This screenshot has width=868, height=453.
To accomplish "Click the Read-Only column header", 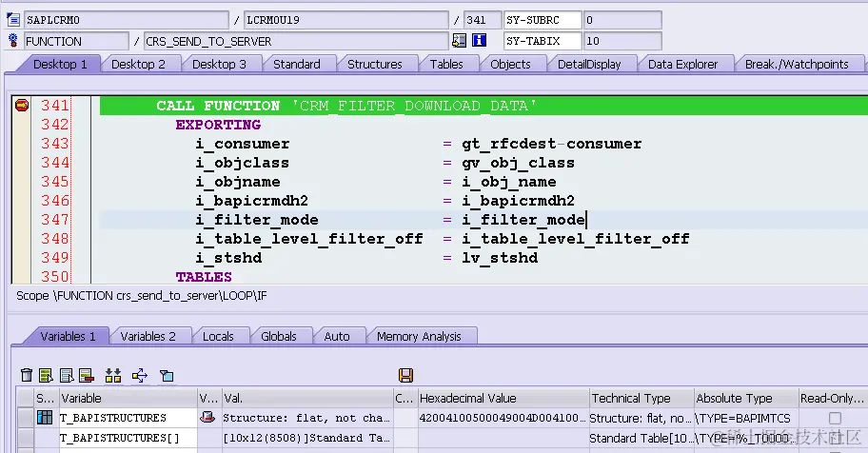I will pos(833,398).
